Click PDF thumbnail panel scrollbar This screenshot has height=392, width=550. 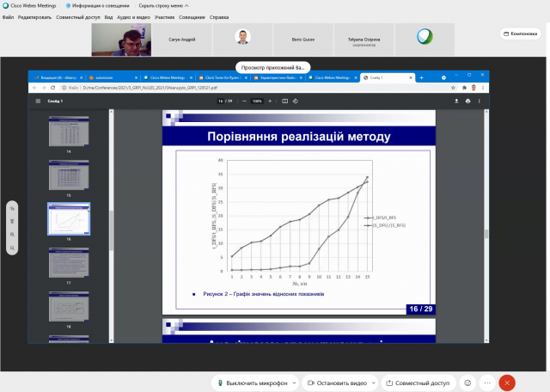tap(111, 230)
